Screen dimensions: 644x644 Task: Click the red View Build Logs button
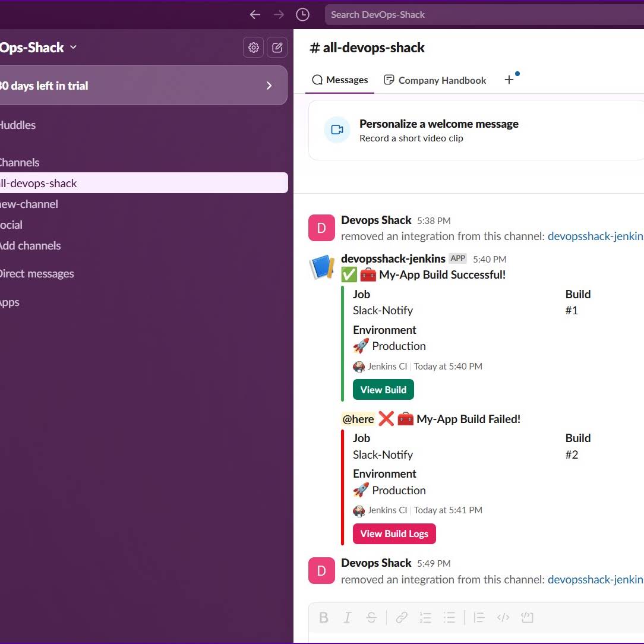tap(394, 533)
